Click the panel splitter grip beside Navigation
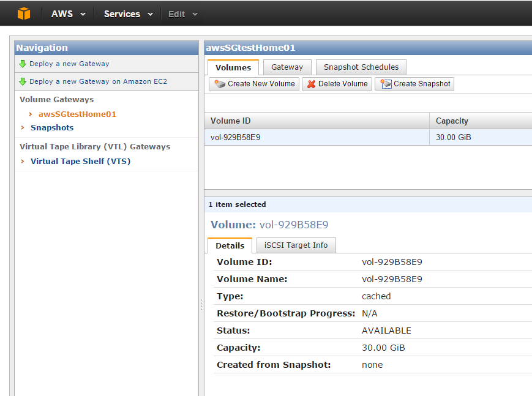 pos(201,304)
